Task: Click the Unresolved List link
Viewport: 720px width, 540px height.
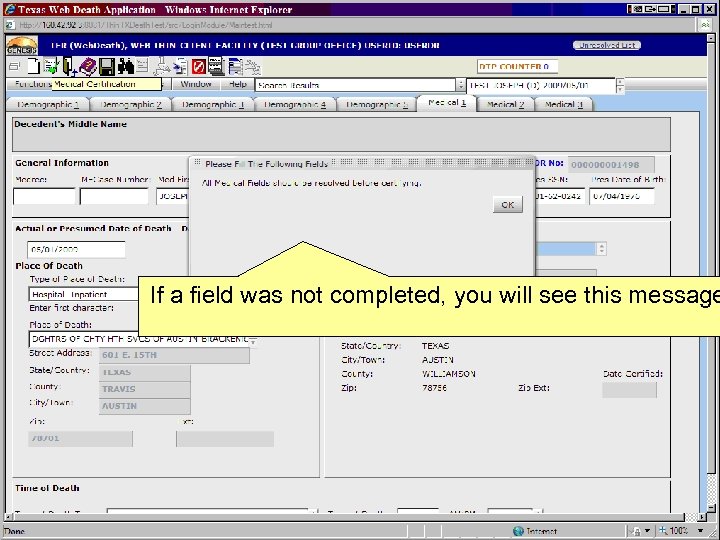Action: point(607,45)
